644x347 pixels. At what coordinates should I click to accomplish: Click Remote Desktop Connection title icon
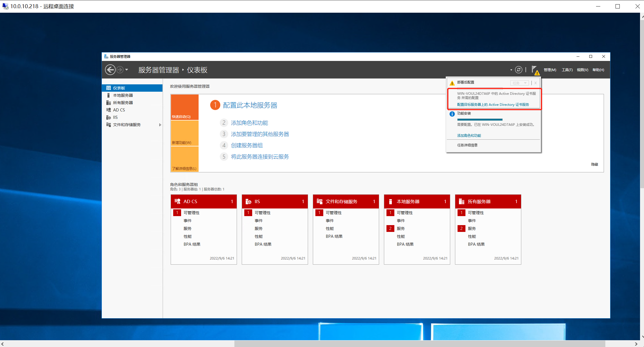pyautogui.click(x=5, y=6)
